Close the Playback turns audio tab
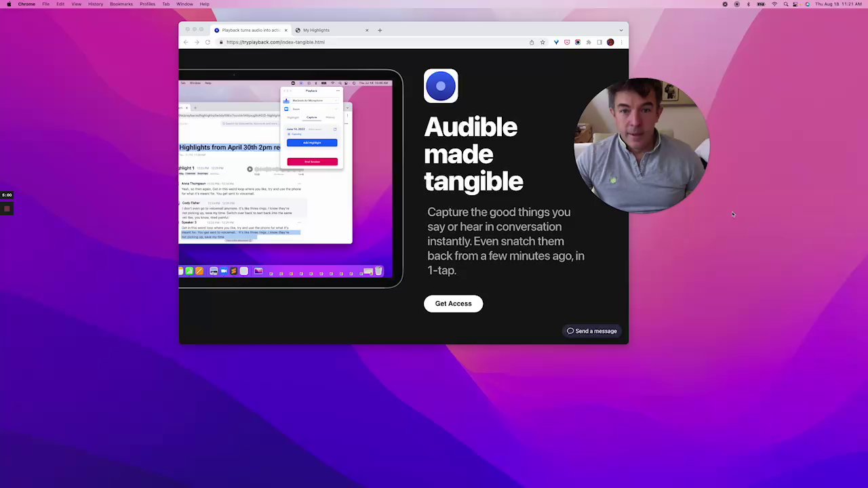 (x=285, y=30)
